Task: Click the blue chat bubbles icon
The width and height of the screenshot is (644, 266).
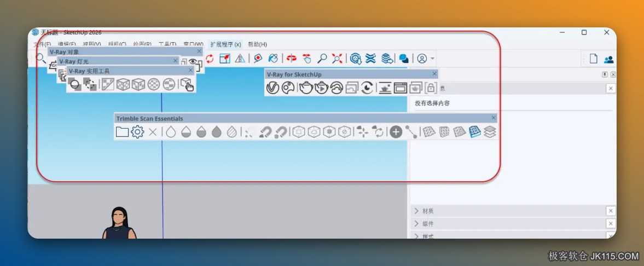Action: (x=404, y=59)
